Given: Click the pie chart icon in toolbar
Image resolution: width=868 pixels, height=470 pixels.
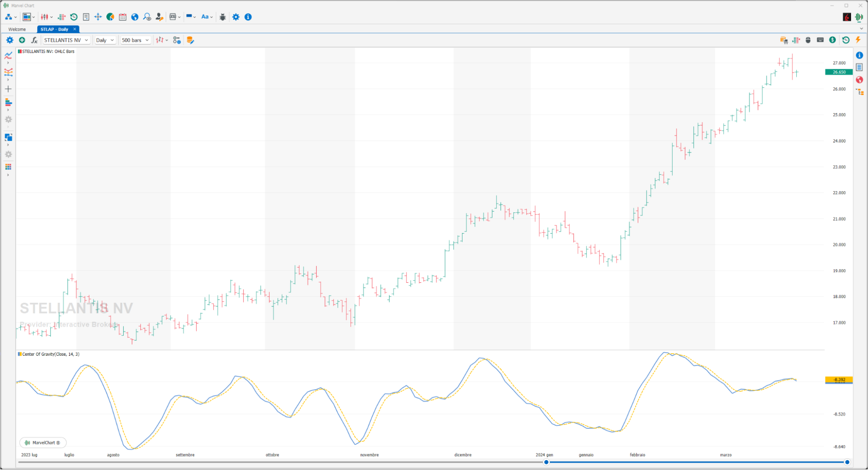Looking at the screenshot, I should [x=110, y=17].
